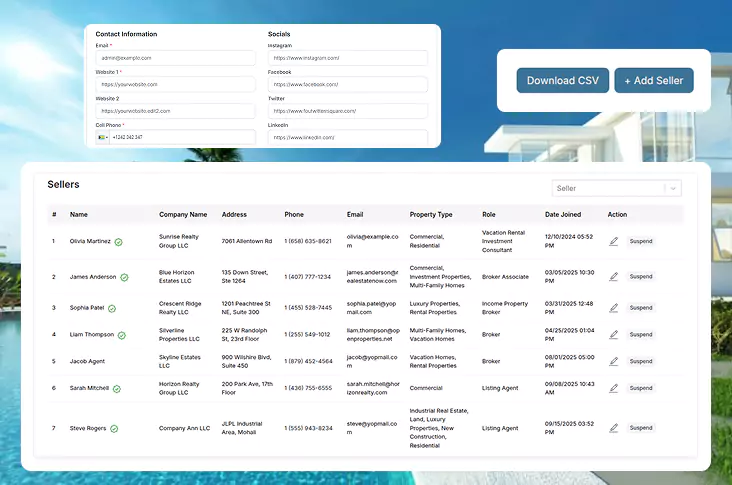Edit Liam Thompson with pencil icon
The image size is (732, 485).
[x=613, y=335]
